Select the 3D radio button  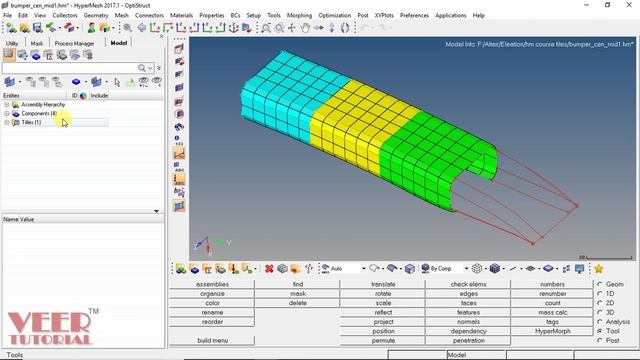pos(600,312)
